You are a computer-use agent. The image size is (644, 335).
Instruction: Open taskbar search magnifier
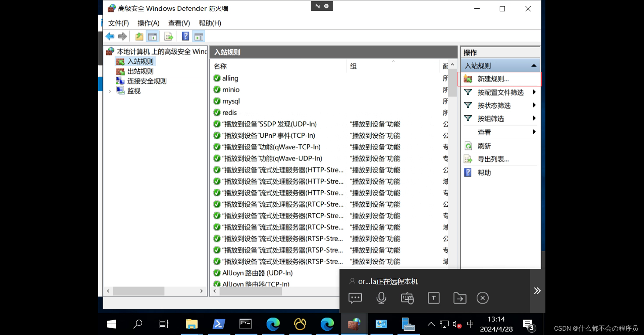point(138,324)
